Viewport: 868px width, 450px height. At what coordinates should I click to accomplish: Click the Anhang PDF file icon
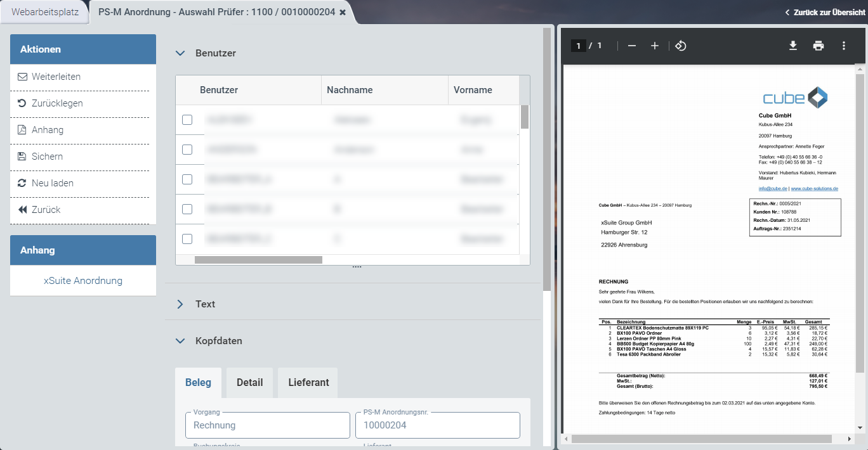pos(22,130)
